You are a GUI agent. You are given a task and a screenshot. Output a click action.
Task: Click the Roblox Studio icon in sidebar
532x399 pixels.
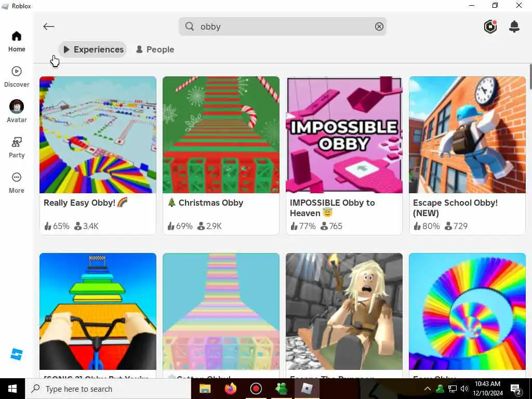click(x=16, y=354)
